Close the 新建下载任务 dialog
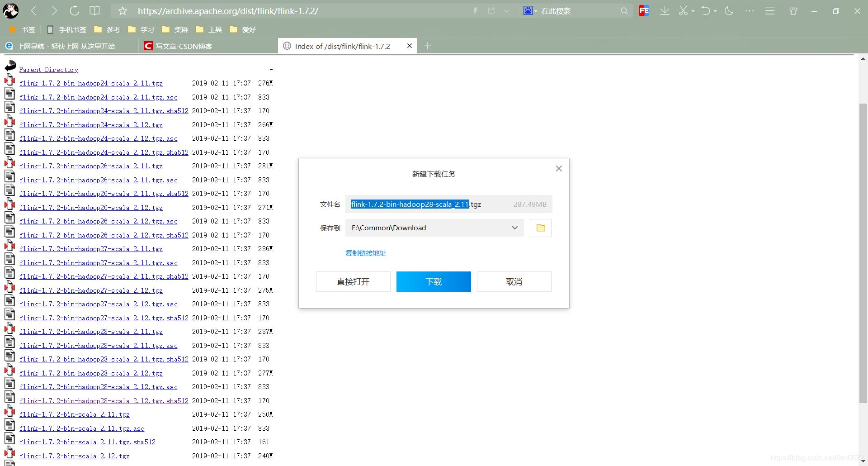The height and width of the screenshot is (466, 868). (x=559, y=168)
